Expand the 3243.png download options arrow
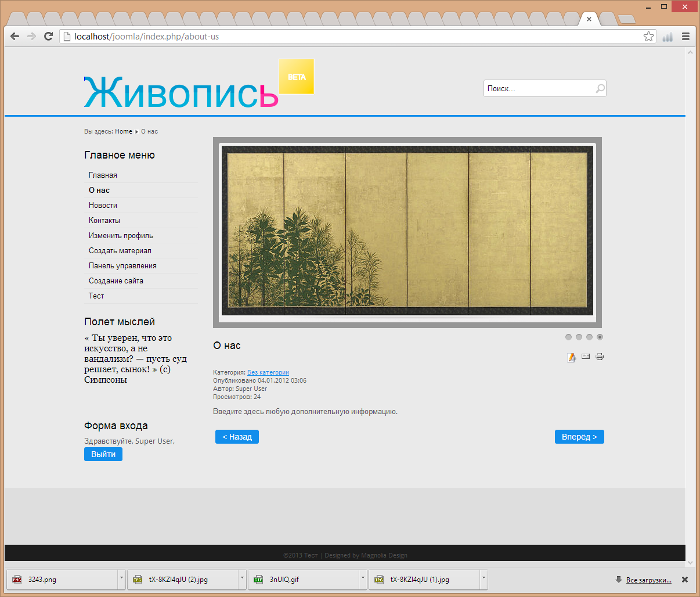Screen dimensions: 700x597 (x=121, y=580)
